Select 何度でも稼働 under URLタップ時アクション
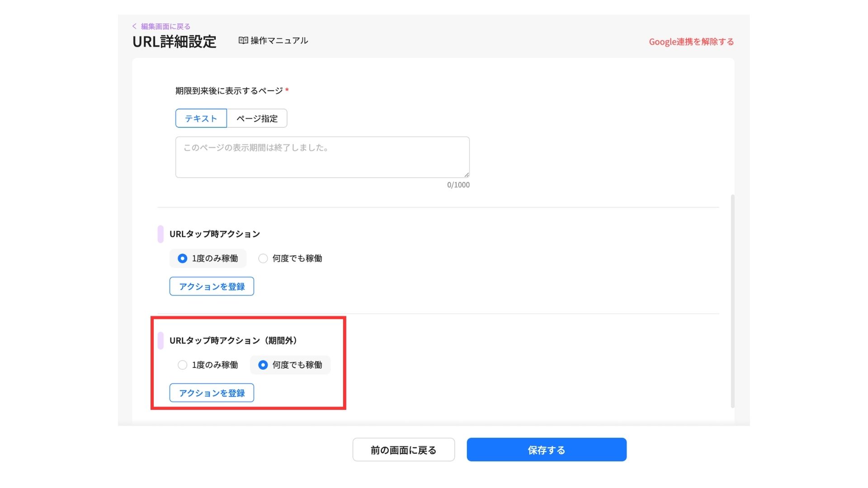The width and height of the screenshot is (868, 488). pyautogui.click(x=263, y=258)
